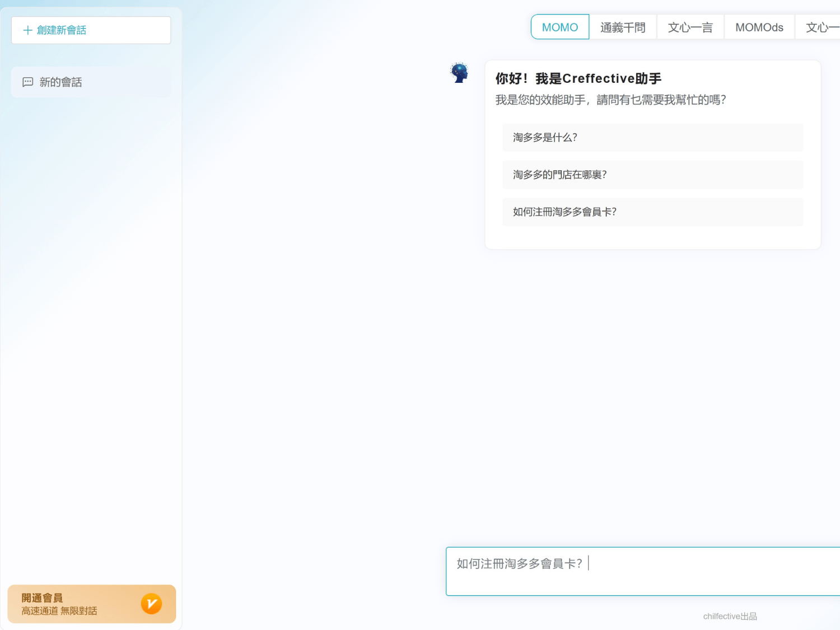
Task: Click the 高速通道 無限對話 text
Action: [59, 611]
